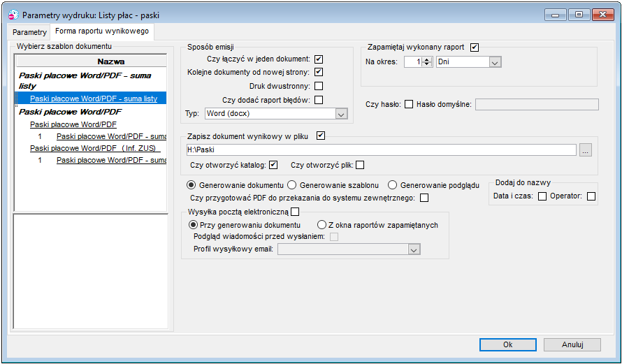Enable 'Operator' checkbox
Image resolution: width=622 pixels, height=364 pixels.
[591, 196]
